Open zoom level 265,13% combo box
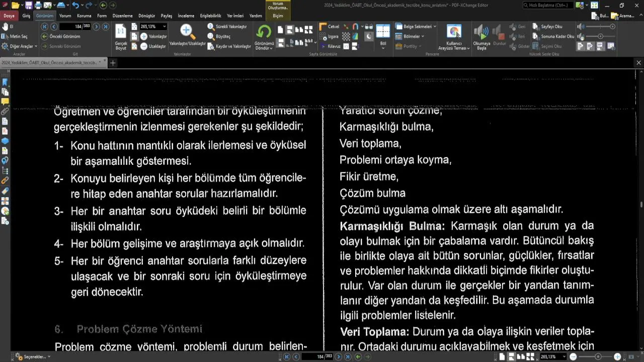 pos(153,26)
